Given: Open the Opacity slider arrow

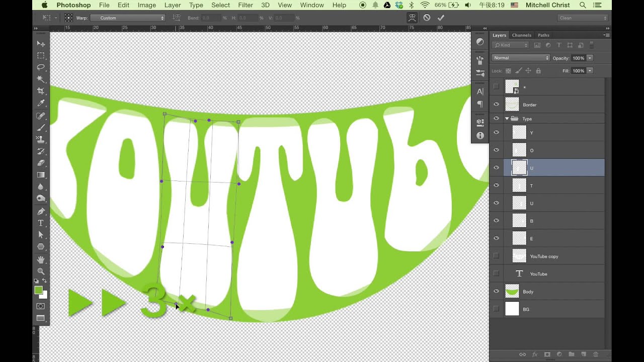Looking at the screenshot, I should pyautogui.click(x=590, y=58).
